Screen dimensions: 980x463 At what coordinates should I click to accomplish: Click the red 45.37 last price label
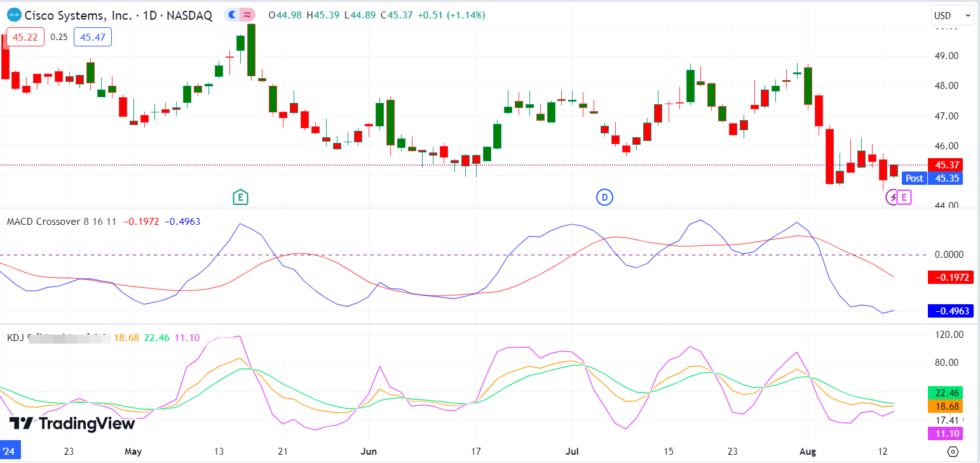tap(945, 164)
